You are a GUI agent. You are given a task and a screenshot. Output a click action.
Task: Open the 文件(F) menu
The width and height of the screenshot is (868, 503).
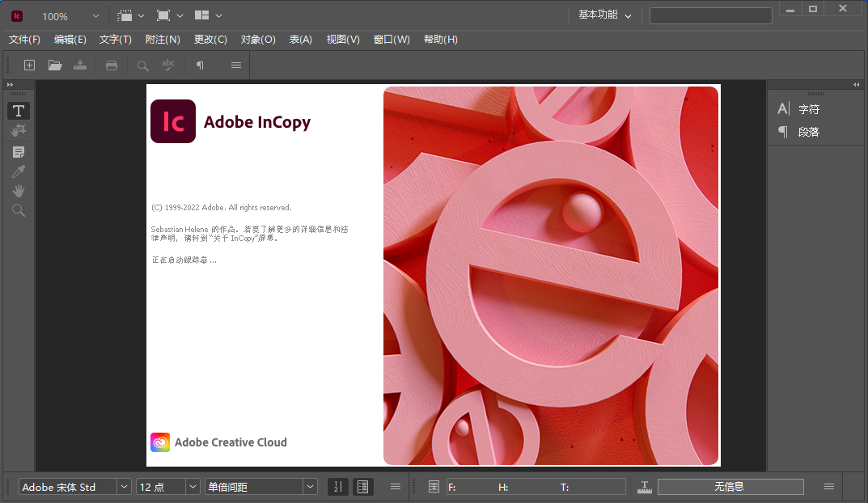pos(24,40)
